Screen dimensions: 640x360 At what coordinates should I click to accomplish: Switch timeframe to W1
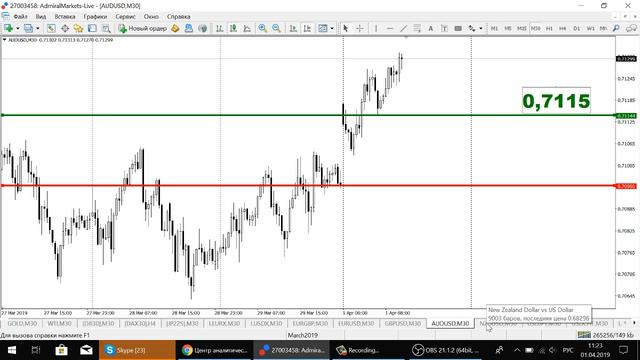coord(591,28)
